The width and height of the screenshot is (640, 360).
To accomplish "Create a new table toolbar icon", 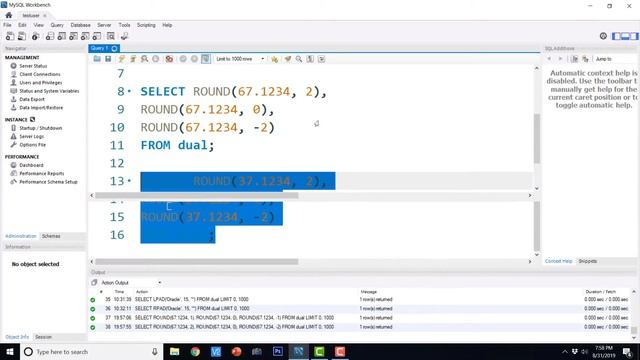I will point(62,36).
